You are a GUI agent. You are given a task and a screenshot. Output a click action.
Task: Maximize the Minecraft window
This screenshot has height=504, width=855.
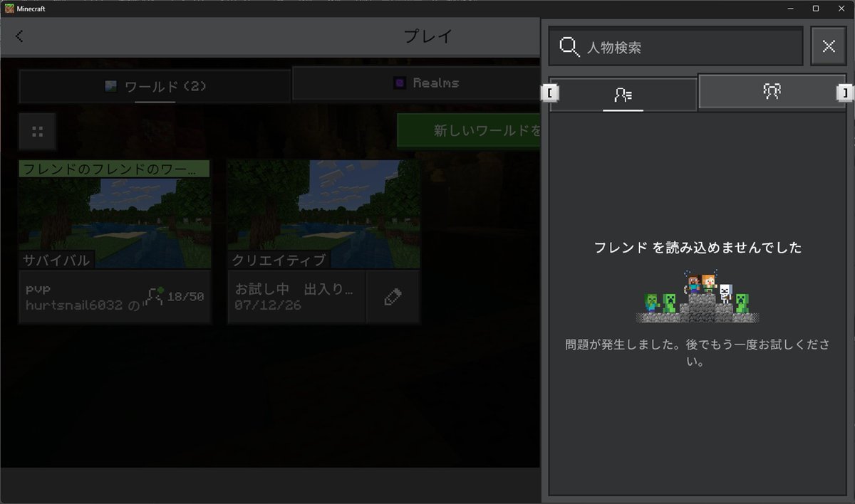tap(816, 8)
